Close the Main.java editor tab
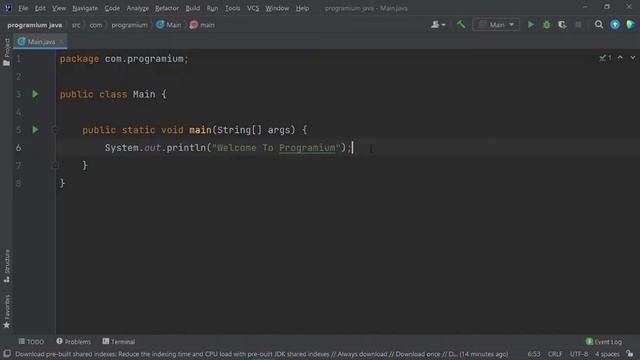Screen dimensions: 640x360 pyautogui.click(x=61, y=42)
